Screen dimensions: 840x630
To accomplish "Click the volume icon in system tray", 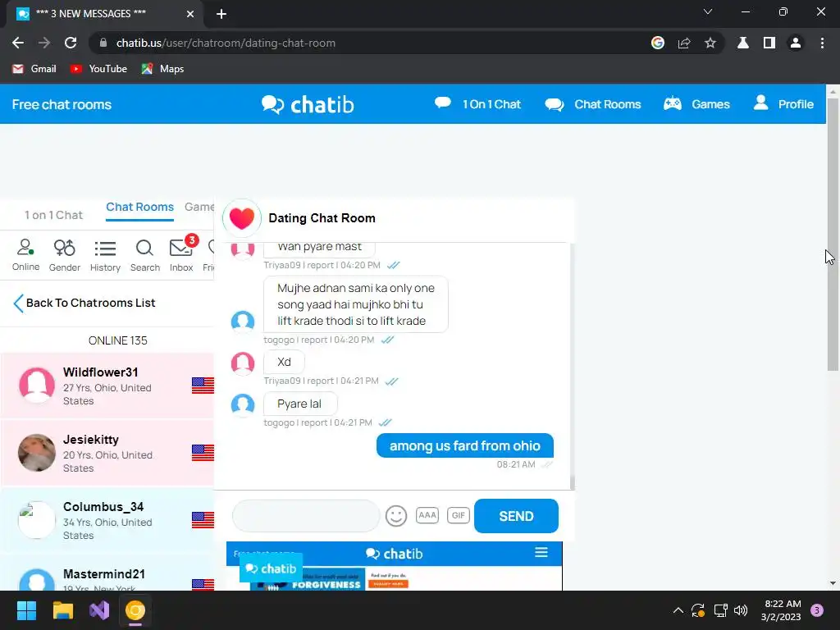I will tap(741, 610).
